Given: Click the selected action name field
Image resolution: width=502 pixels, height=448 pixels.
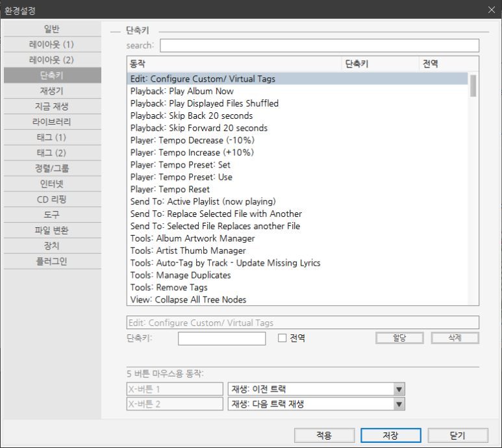Looking at the screenshot, I should coord(303,323).
